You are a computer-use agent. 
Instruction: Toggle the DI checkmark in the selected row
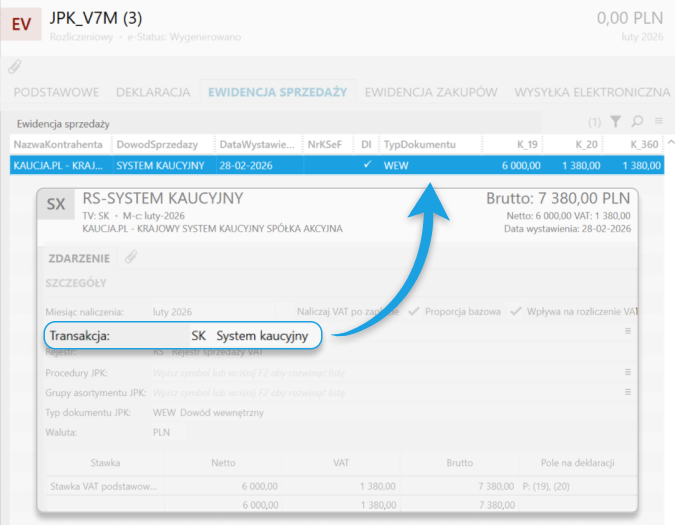(x=367, y=164)
